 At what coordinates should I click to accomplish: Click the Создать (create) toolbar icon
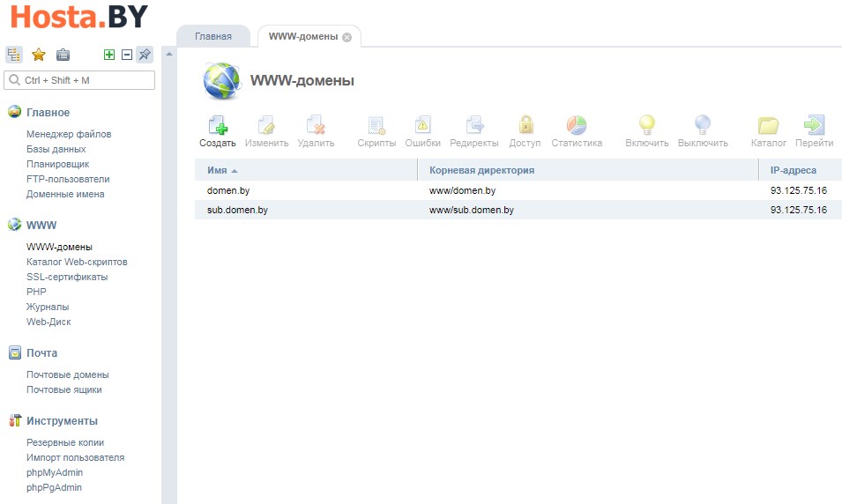(218, 125)
